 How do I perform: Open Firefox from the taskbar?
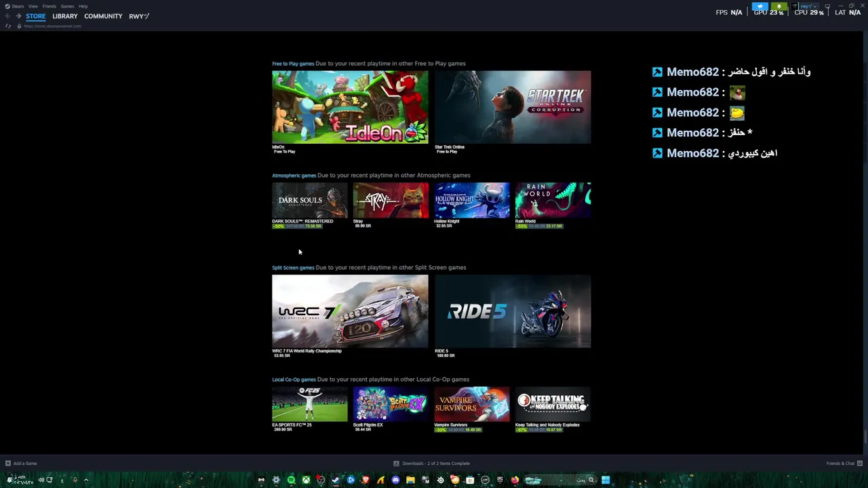(515, 480)
